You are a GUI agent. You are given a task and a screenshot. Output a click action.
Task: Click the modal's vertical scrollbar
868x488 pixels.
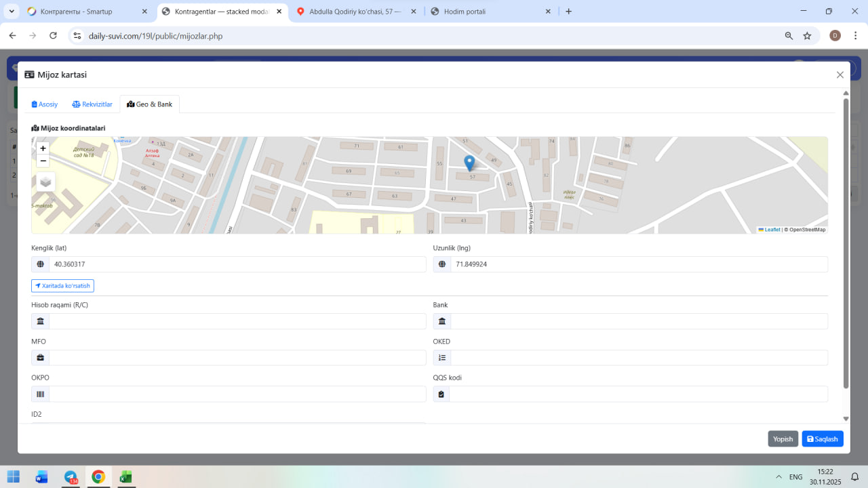pos(846,244)
